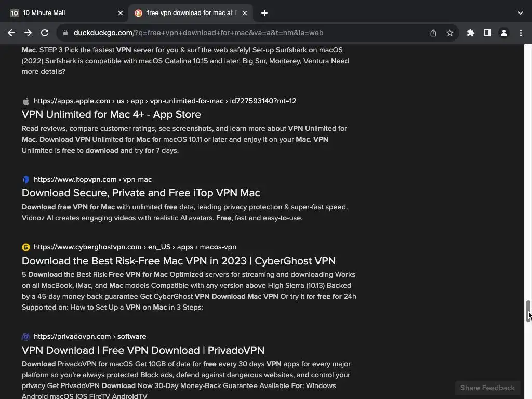The image size is (532, 399).
Task: View site security lock information
Action: point(65,33)
